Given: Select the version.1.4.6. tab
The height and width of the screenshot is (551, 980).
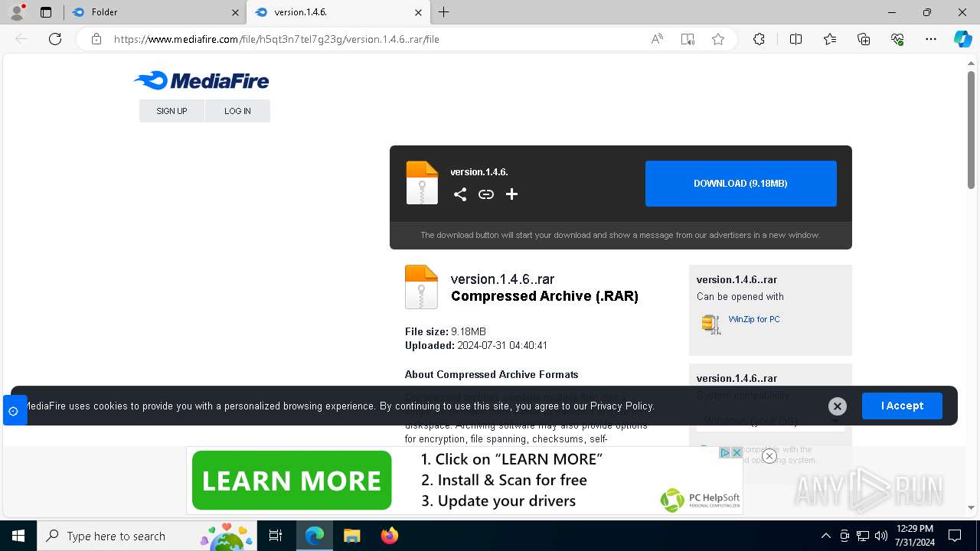Looking at the screenshot, I should pos(339,12).
